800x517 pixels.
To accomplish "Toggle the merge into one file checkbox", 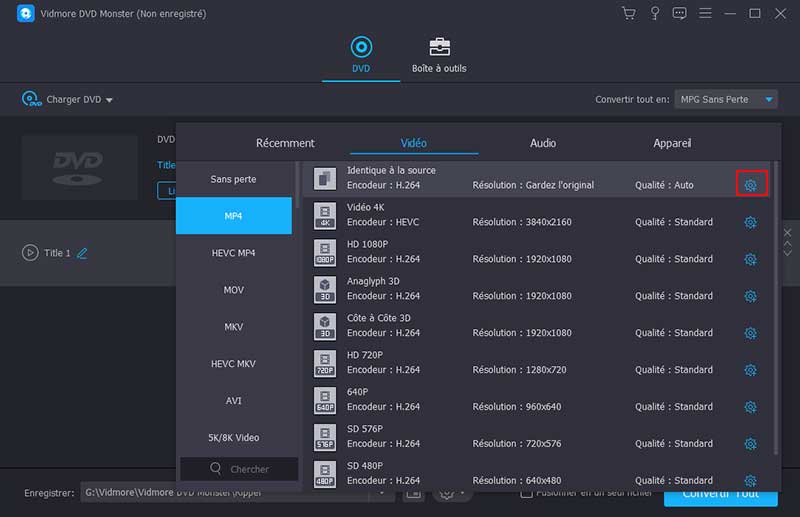I will click(x=526, y=493).
